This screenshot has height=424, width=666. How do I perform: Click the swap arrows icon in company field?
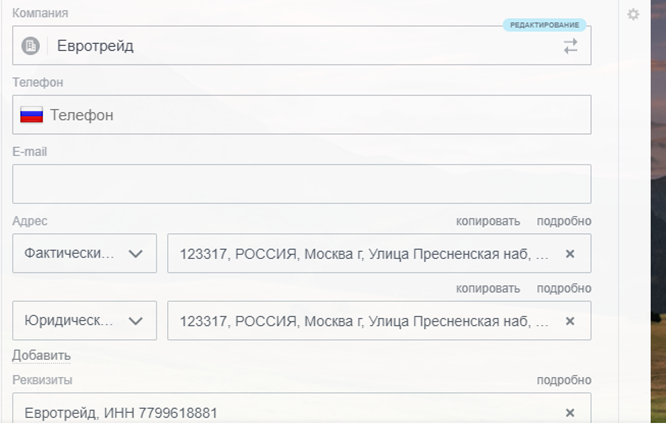tap(570, 46)
